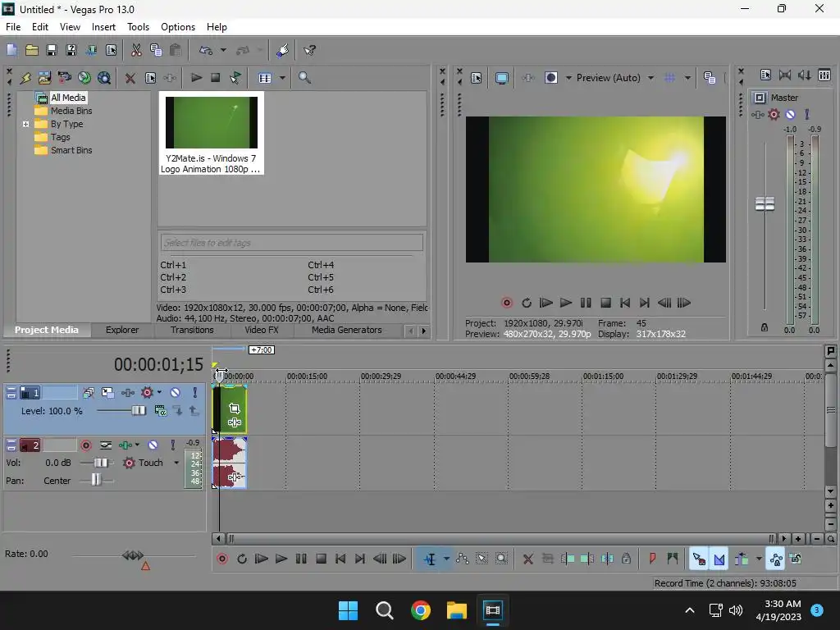Screen dimensions: 840x630
Task: Cut selection using the scissors icon
Action: coord(136,50)
